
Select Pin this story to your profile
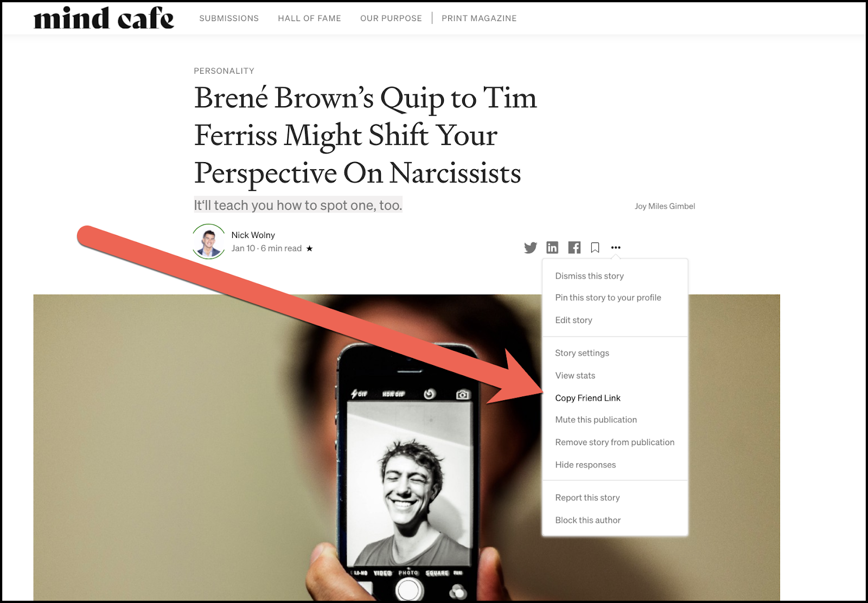(x=608, y=298)
